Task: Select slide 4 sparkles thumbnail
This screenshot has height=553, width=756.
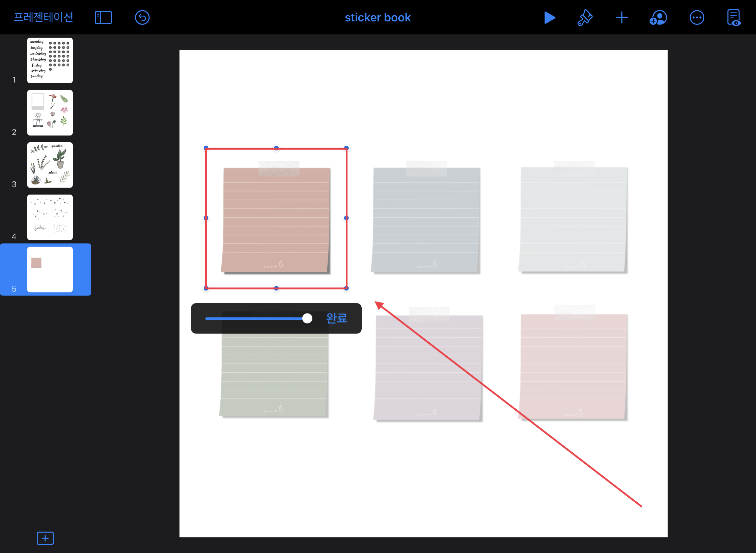Action: point(50,217)
